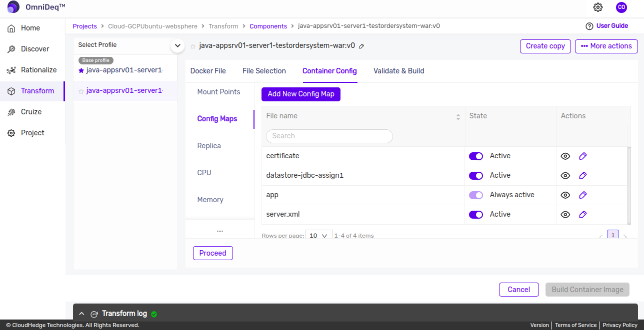Viewport: 644px width, 330px height.
Task: Edit the server.xml config map
Action: click(x=582, y=215)
